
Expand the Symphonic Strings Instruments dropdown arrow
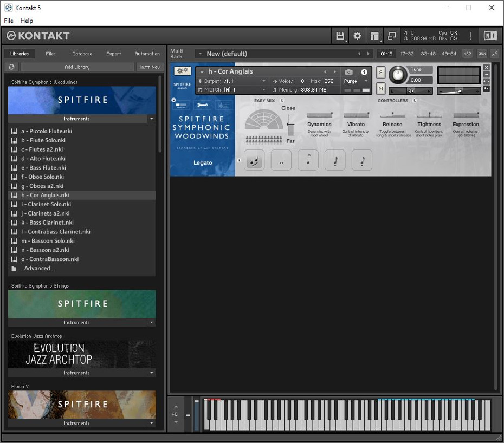[152, 322]
